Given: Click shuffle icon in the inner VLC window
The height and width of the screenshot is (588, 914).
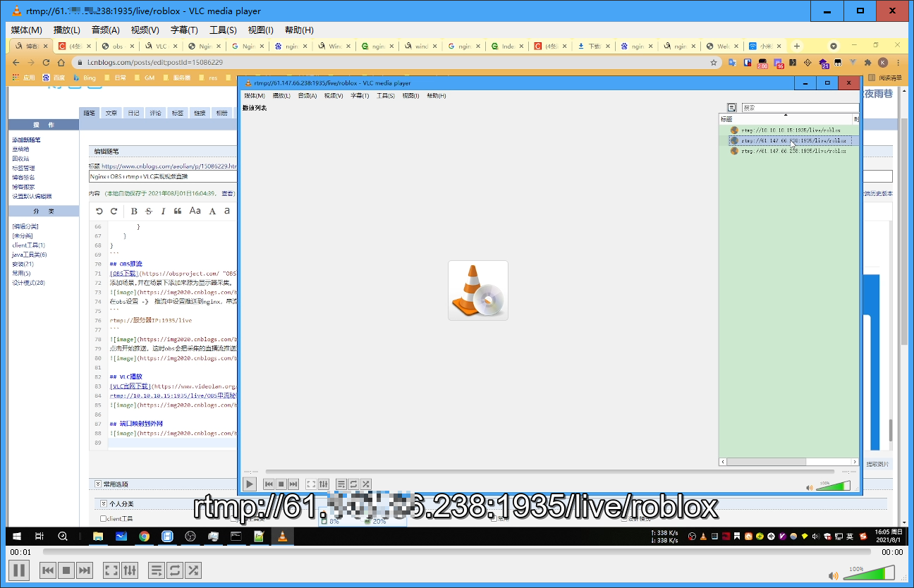Looking at the screenshot, I should point(365,484).
